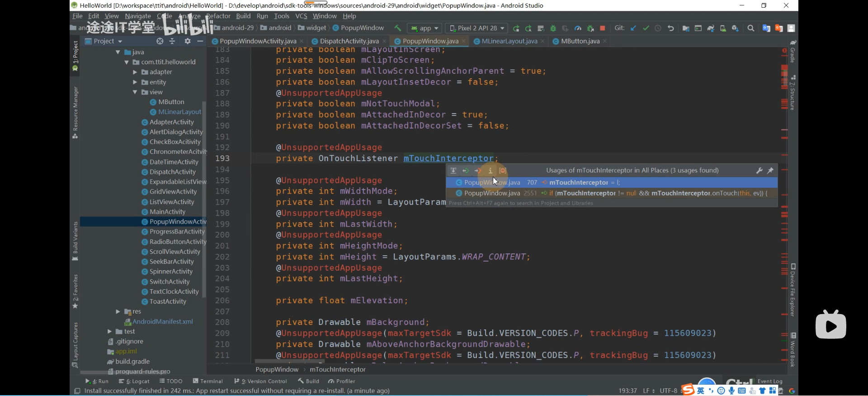Click the Project panel locate target icon

coord(160,41)
